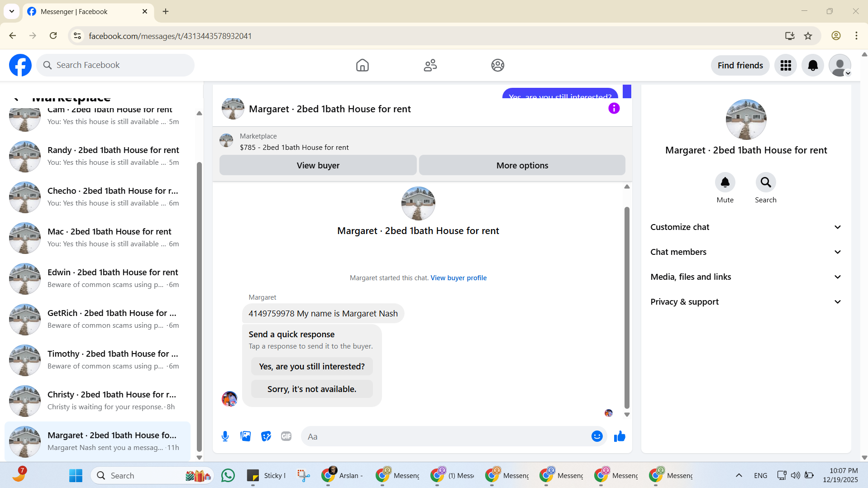
Task: Open the Timothy house rental chat
Action: (x=97, y=360)
